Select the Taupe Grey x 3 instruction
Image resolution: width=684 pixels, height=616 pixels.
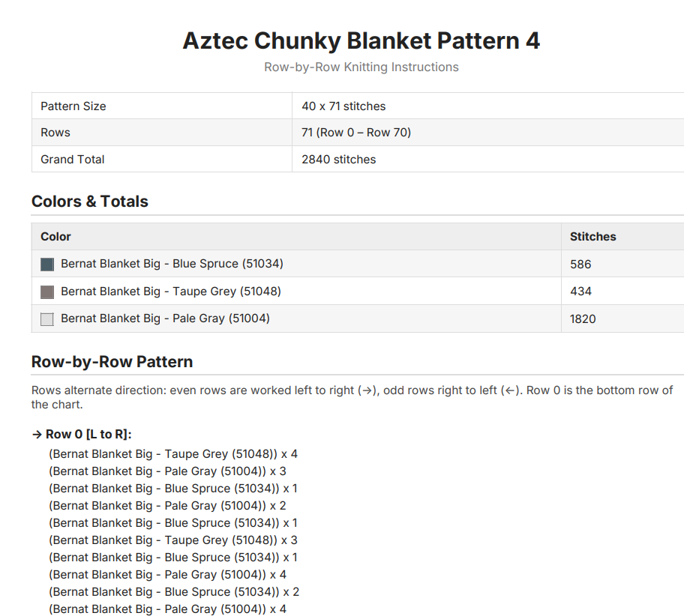click(x=173, y=540)
